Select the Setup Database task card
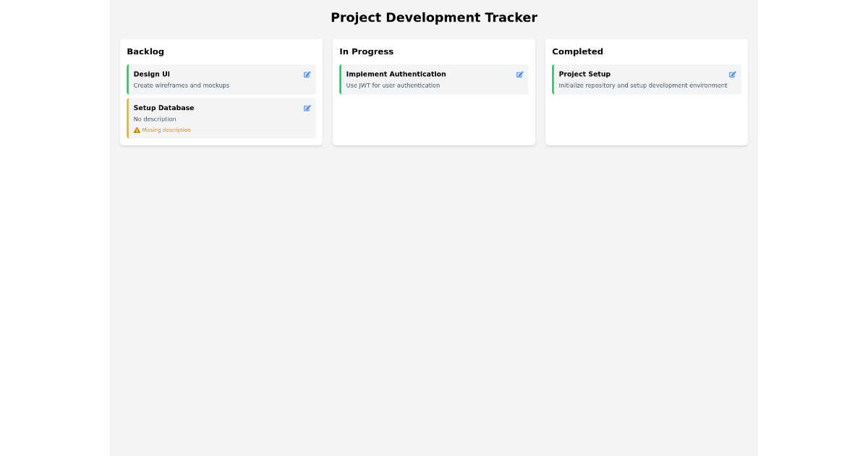The image size is (868, 456). pyautogui.click(x=217, y=117)
